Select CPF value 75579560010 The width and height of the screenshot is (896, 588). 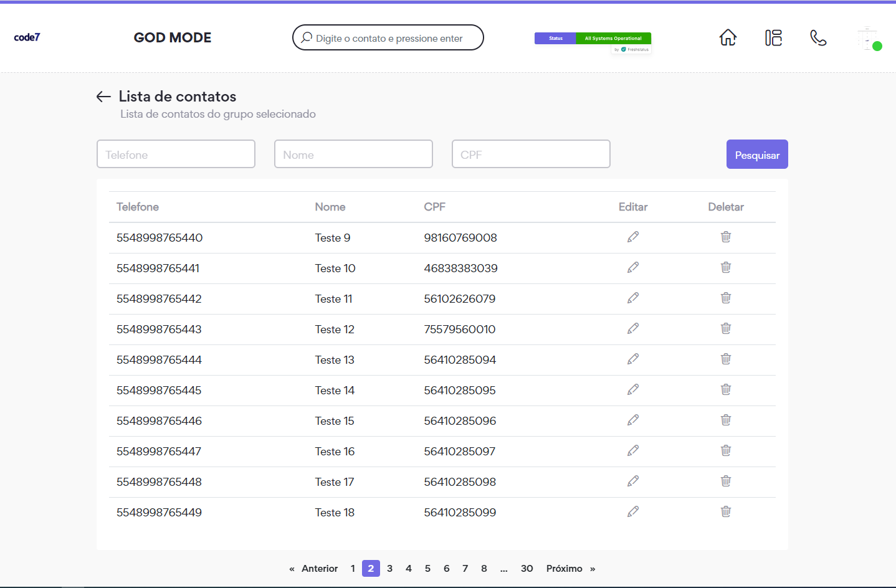click(x=460, y=330)
